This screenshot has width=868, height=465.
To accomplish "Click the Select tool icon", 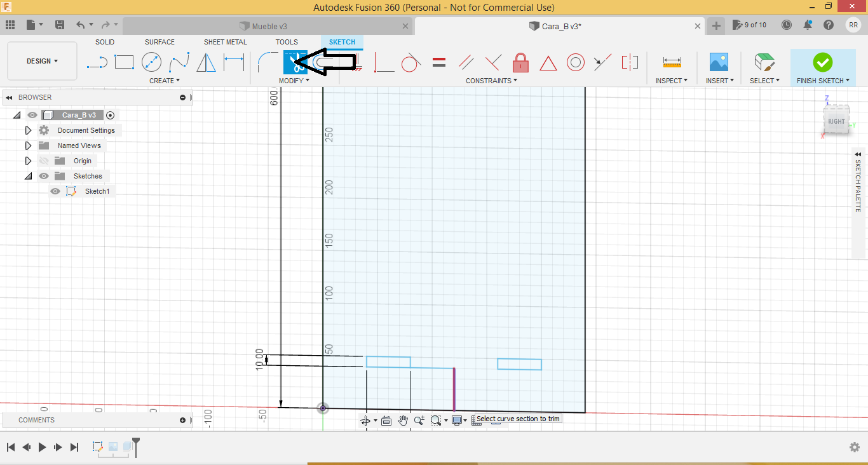I will pos(764,62).
